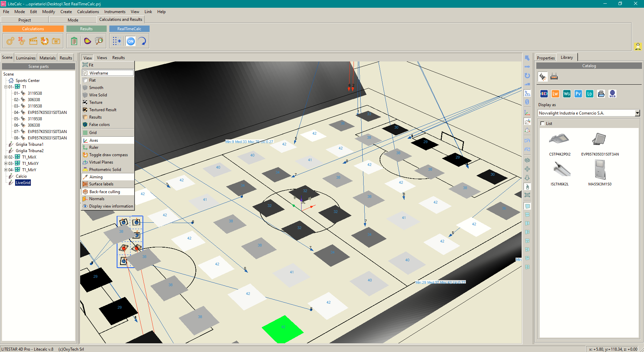Open the green clipboard results report icon

point(74,41)
